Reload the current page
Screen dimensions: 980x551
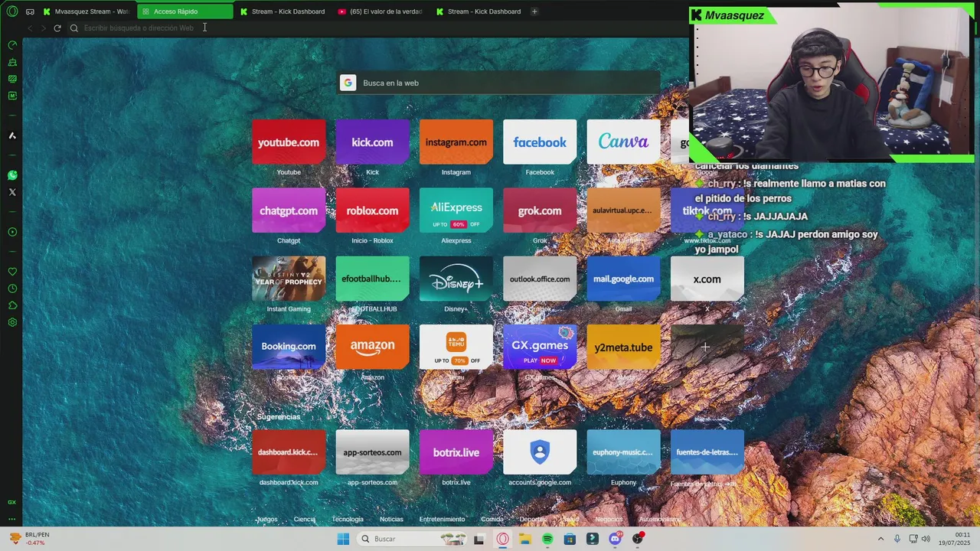pos(57,28)
